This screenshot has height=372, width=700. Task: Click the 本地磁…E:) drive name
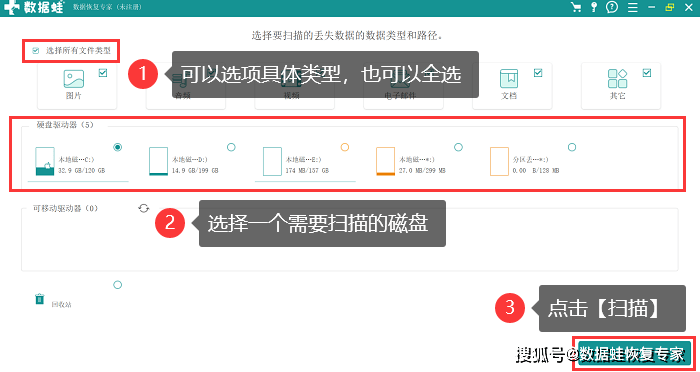click(304, 159)
